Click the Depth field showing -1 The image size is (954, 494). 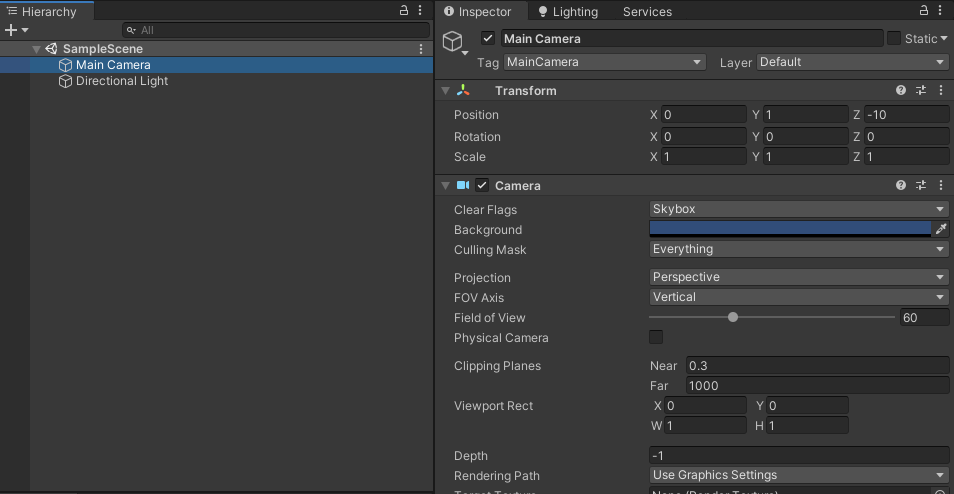coord(799,456)
